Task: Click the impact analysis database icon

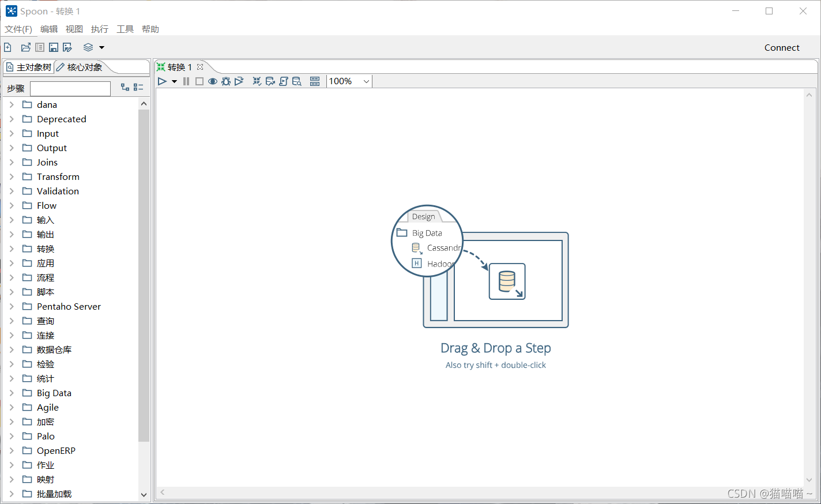Action: tap(270, 81)
